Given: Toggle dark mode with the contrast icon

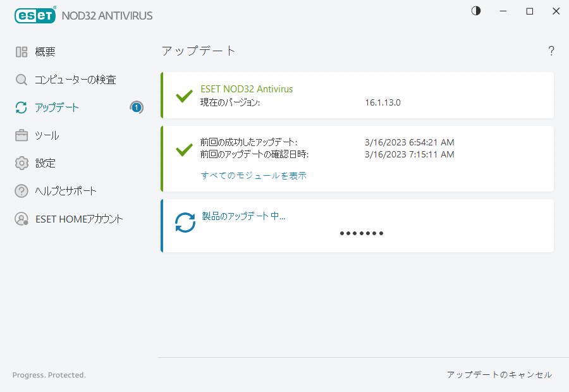Looking at the screenshot, I should coord(475,11).
